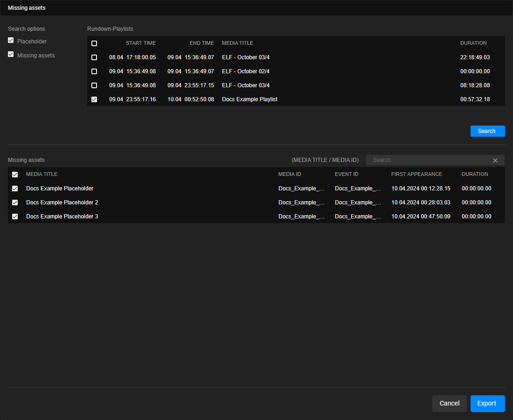Click the Search button to find missing assets
The width and height of the screenshot is (513, 420).
point(487,131)
